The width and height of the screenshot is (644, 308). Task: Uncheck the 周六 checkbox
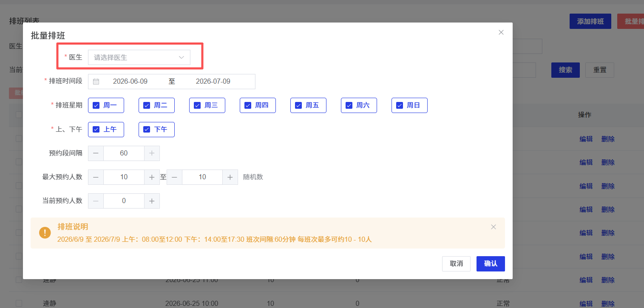click(x=349, y=105)
